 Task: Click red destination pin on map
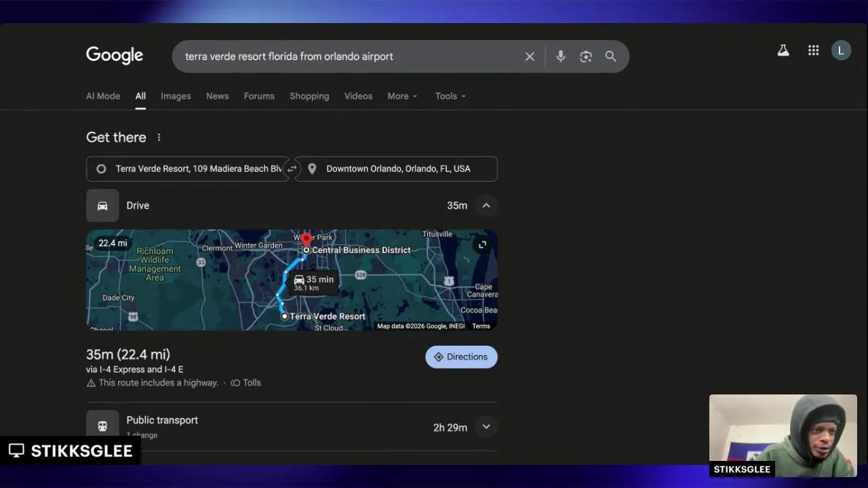tap(307, 240)
